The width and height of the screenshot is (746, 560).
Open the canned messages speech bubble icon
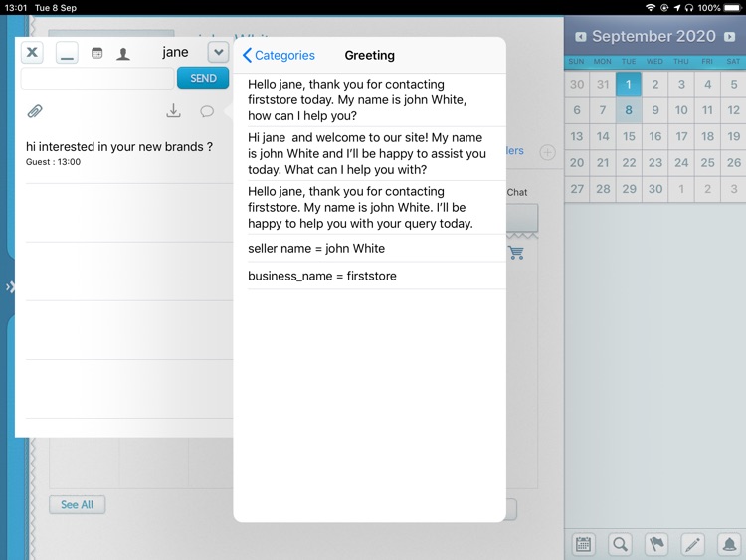(207, 111)
